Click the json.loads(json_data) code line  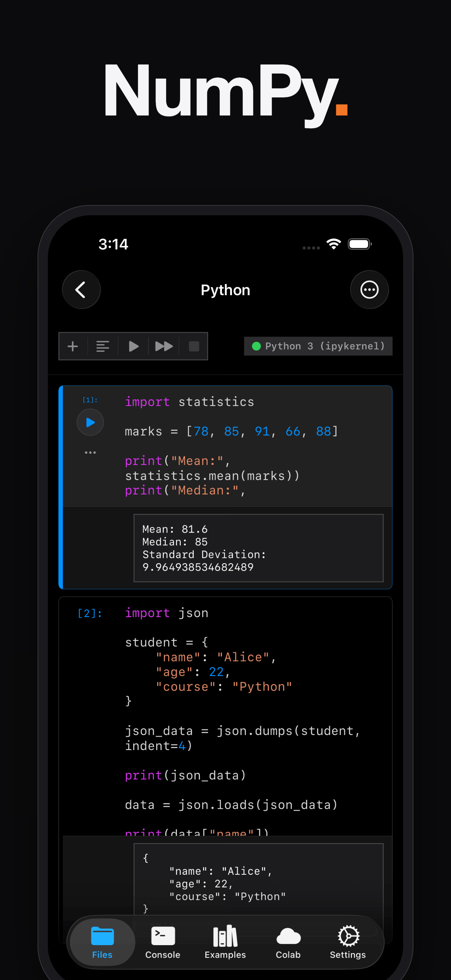pos(231,805)
